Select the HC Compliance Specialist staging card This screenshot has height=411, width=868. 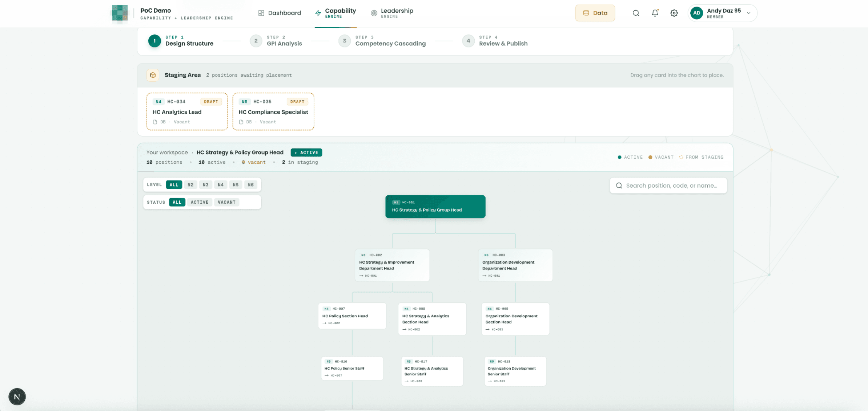pyautogui.click(x=273, y=111)
